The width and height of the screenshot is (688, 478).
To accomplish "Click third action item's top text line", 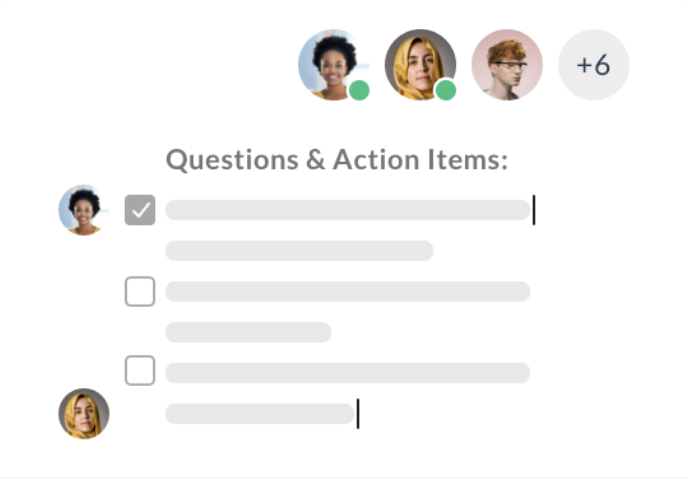I will tap(347, 373).
